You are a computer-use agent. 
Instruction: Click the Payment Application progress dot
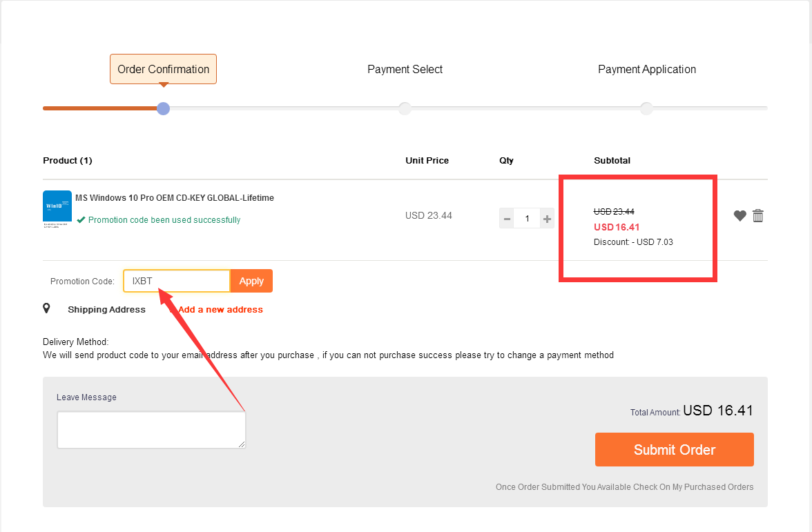click(x=646, y=108)
